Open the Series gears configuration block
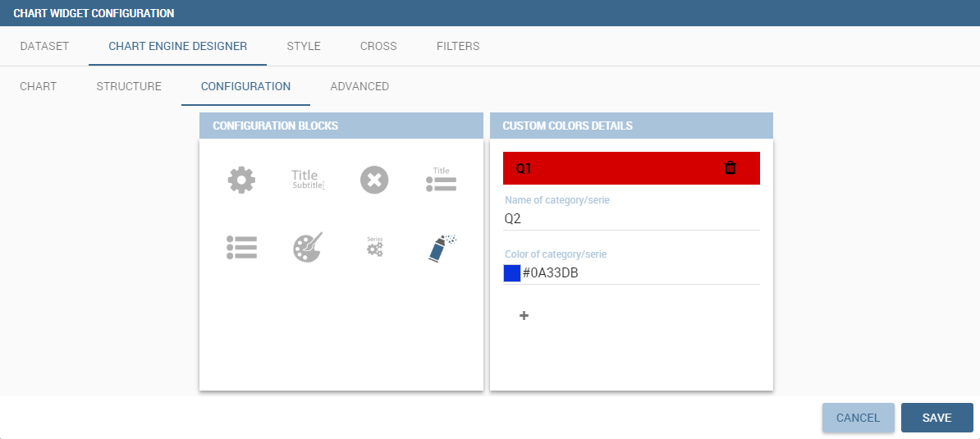 [374, 247]
